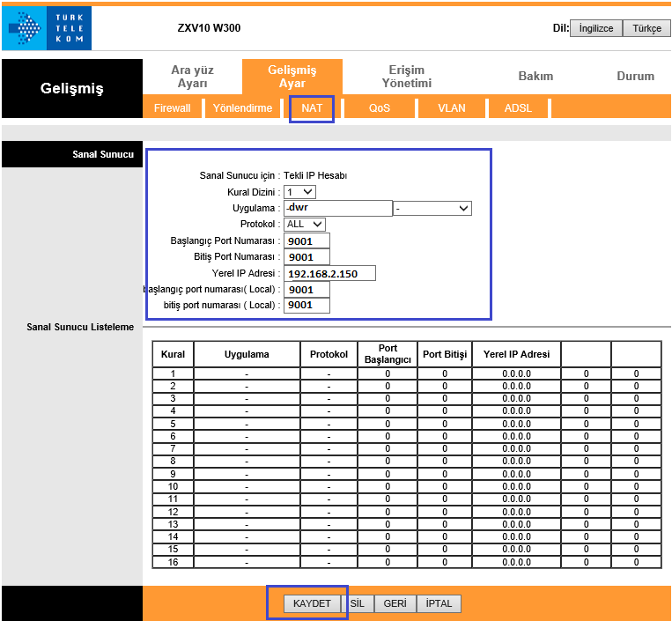Expand the Uygulama preset dropdown

click(x=432, y=208)
